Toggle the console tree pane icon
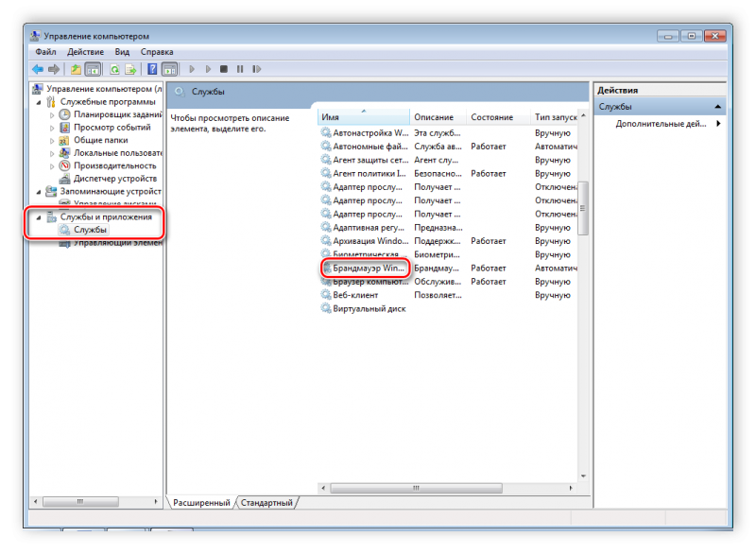 pos(93,69)
